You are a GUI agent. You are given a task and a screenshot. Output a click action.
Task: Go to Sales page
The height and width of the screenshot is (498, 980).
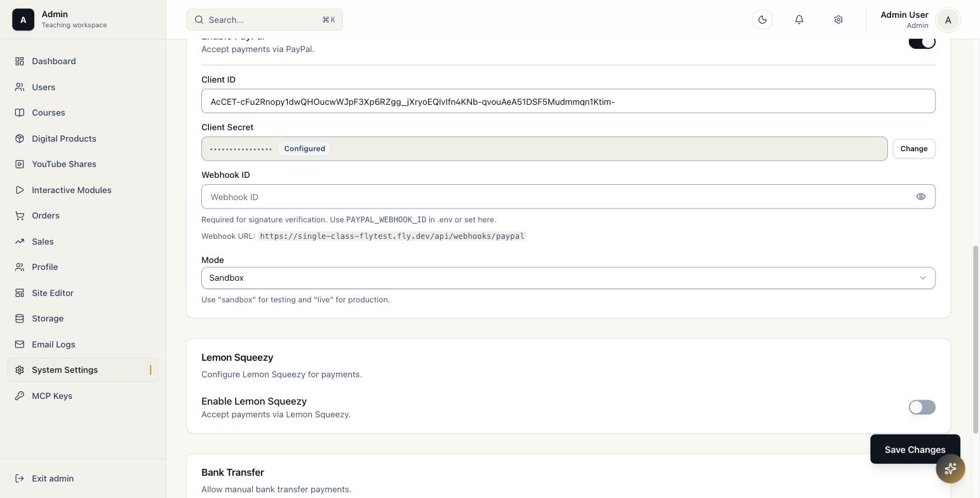tap(83, 241)
